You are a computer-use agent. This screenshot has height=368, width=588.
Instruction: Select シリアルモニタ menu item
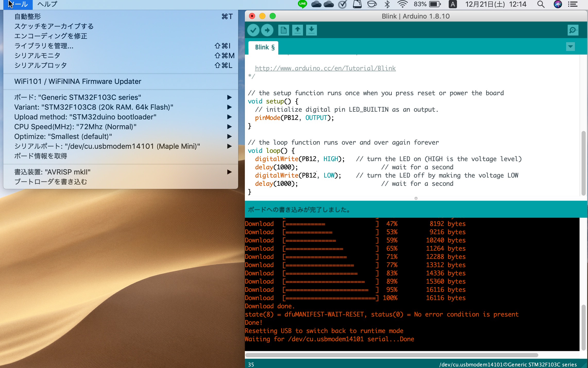pyautogui.click(x=121, y=56)
